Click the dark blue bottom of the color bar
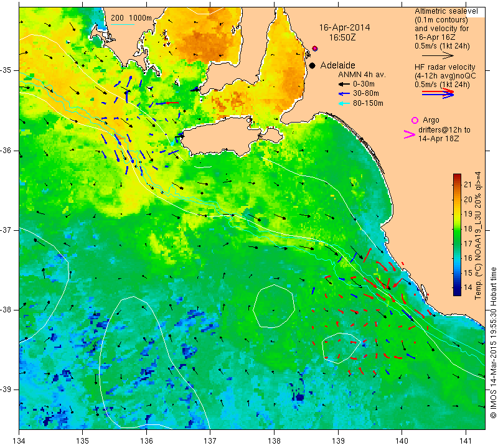This screenshot has height=448, width=498. click(457, 292)
